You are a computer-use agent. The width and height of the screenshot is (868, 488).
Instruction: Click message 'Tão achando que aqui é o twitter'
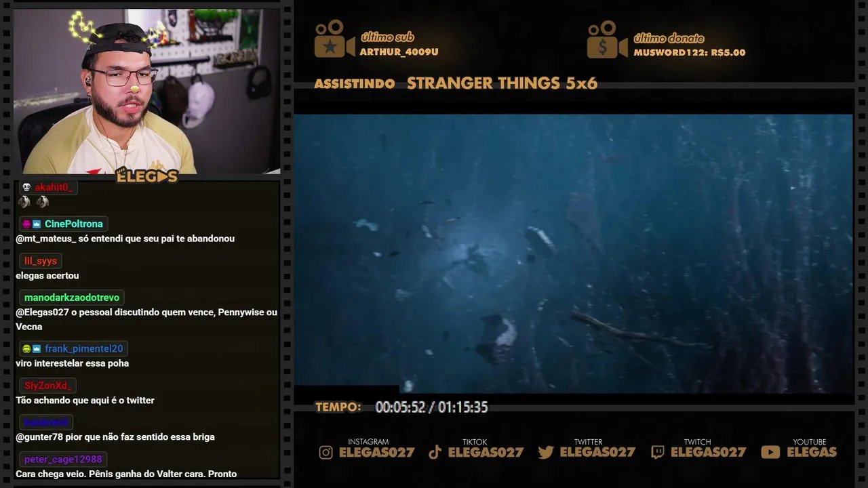(x=85, y=401)
